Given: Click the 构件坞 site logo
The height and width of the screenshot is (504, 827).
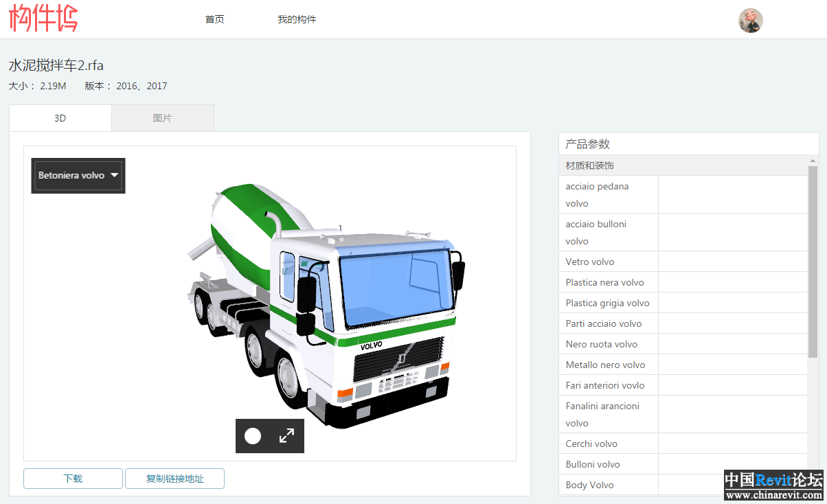Looking at the screenshot, I should (x=43, y=19).
